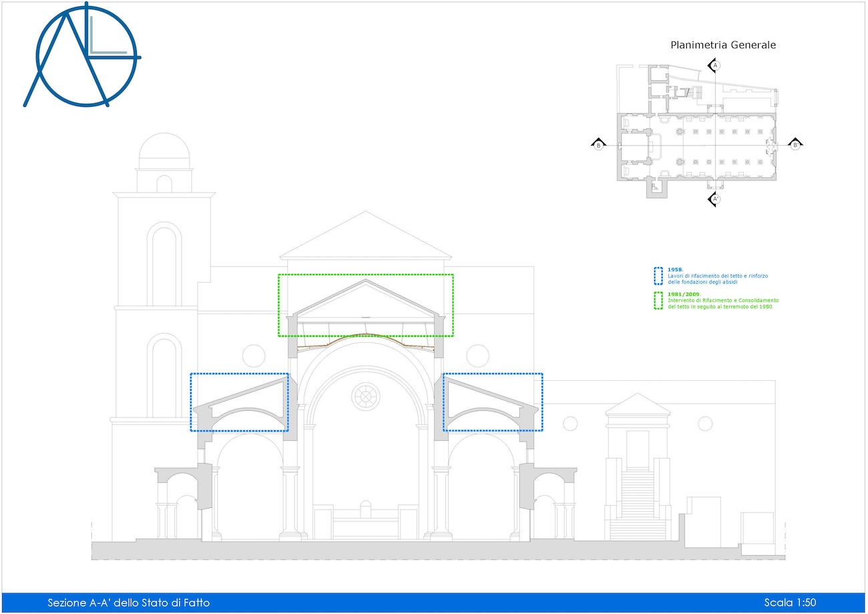The width and height of the screenshot is (868, 614).
Task: Enable the left blue dashed roof region
Action: tap(239, 401)
